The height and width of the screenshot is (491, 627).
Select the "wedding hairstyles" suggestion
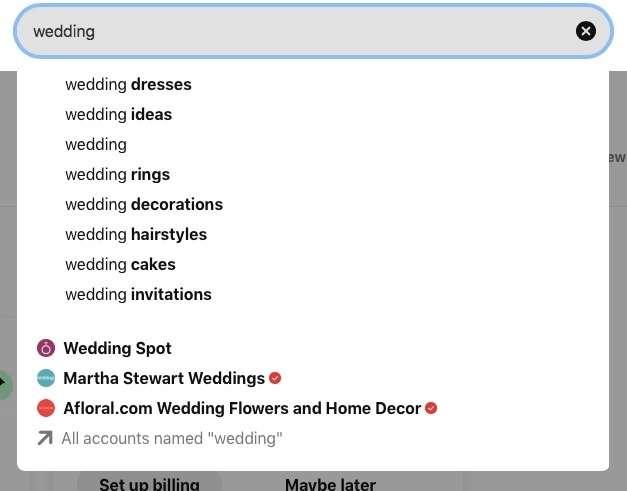136,234
